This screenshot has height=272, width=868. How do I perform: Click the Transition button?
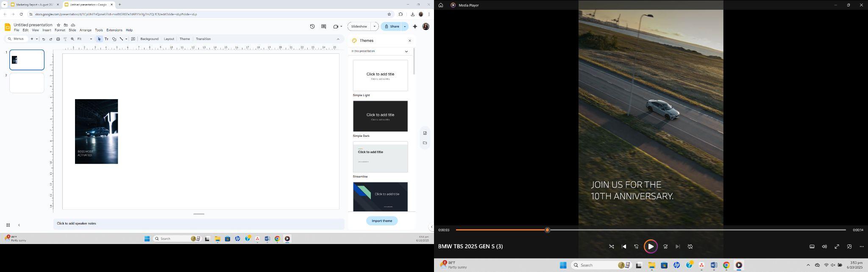pyautogui.click(x=203, y=39)
